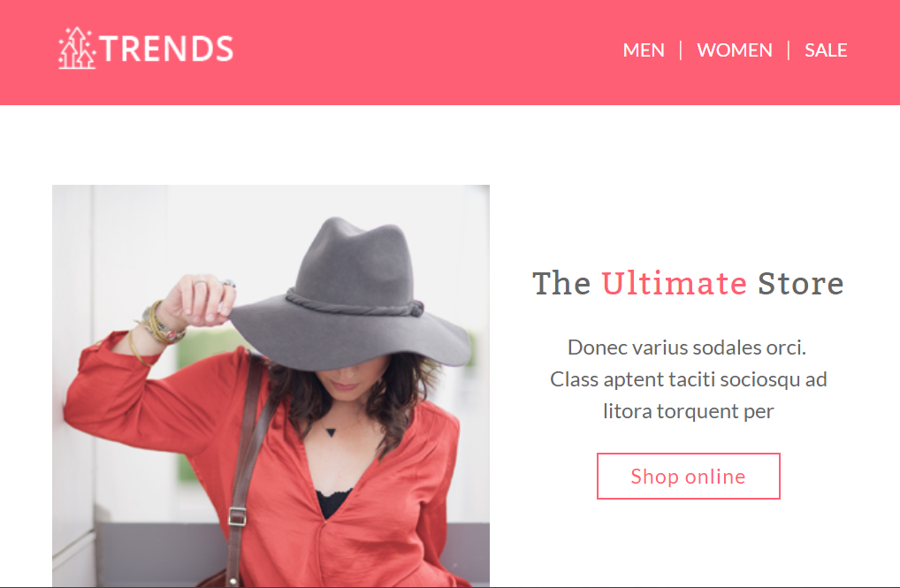
Task: Click the gray felt hat in photo
Action: click(x=350, y=295)
